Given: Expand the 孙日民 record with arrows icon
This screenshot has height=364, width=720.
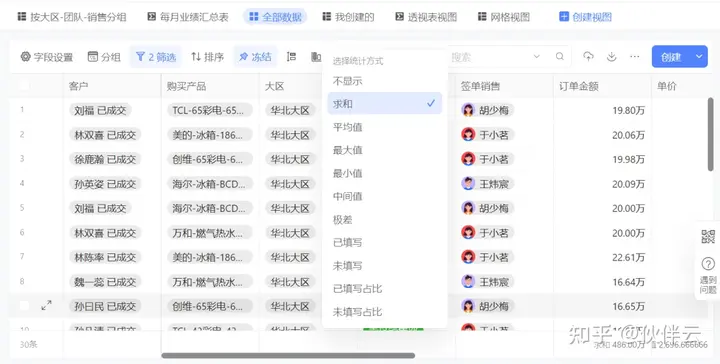Looking at the screenshot, I should pos(46,305).
